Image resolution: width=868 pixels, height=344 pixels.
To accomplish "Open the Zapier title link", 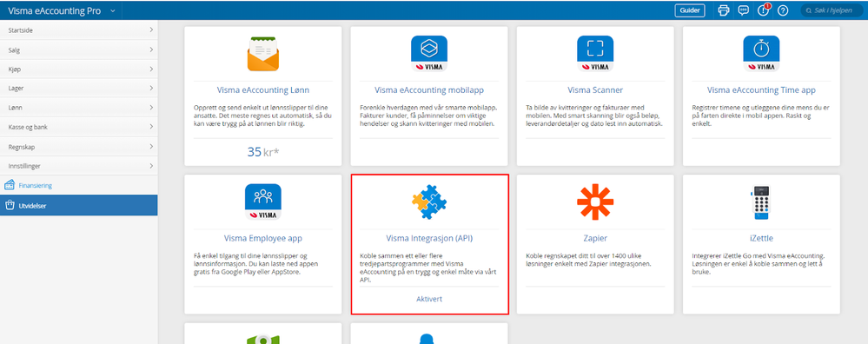I will point(595,238).
